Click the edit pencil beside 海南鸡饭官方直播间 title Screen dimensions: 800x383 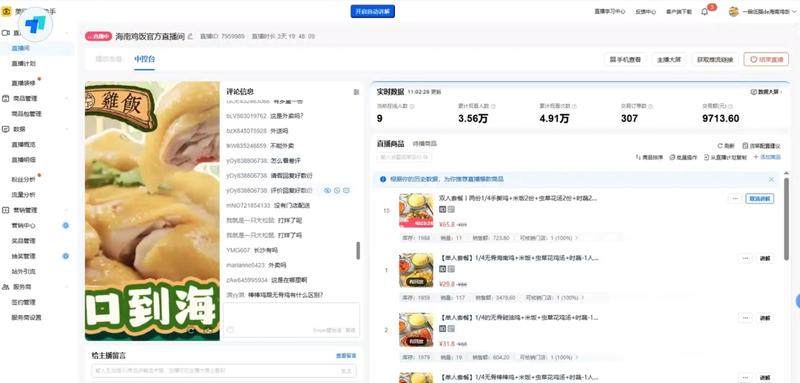point(191,36)
